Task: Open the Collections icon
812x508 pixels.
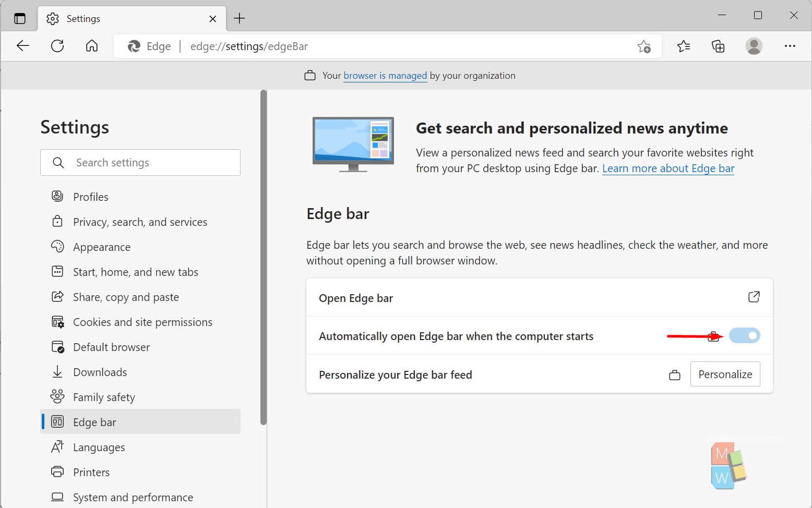Action: coord(719,46)
